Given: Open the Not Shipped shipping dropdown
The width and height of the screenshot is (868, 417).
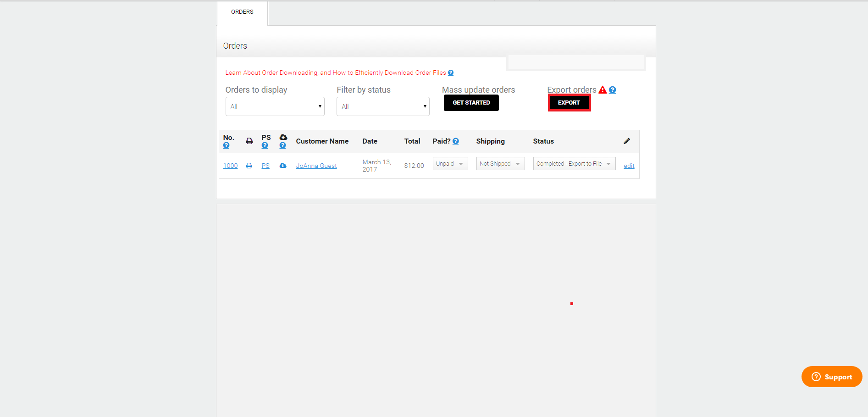Looking at the screenshot, I should (500, 164).
